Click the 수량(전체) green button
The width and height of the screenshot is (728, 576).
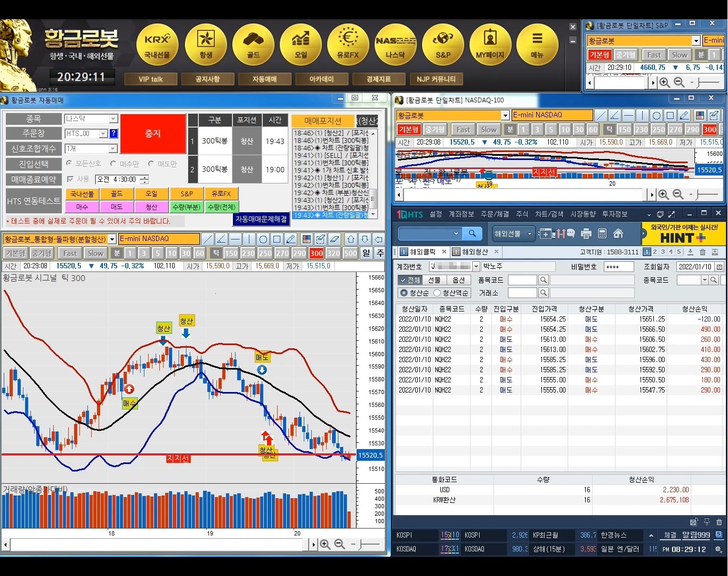221,206
